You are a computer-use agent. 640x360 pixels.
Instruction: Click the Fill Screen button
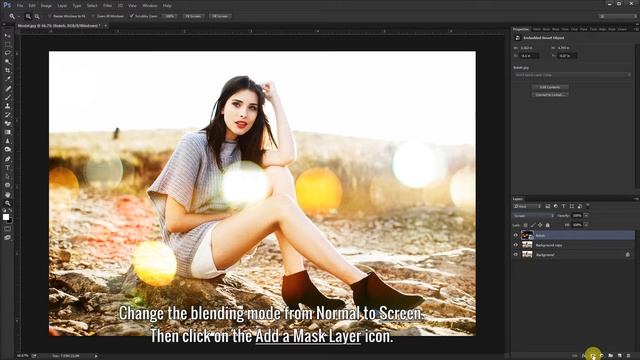220,16
